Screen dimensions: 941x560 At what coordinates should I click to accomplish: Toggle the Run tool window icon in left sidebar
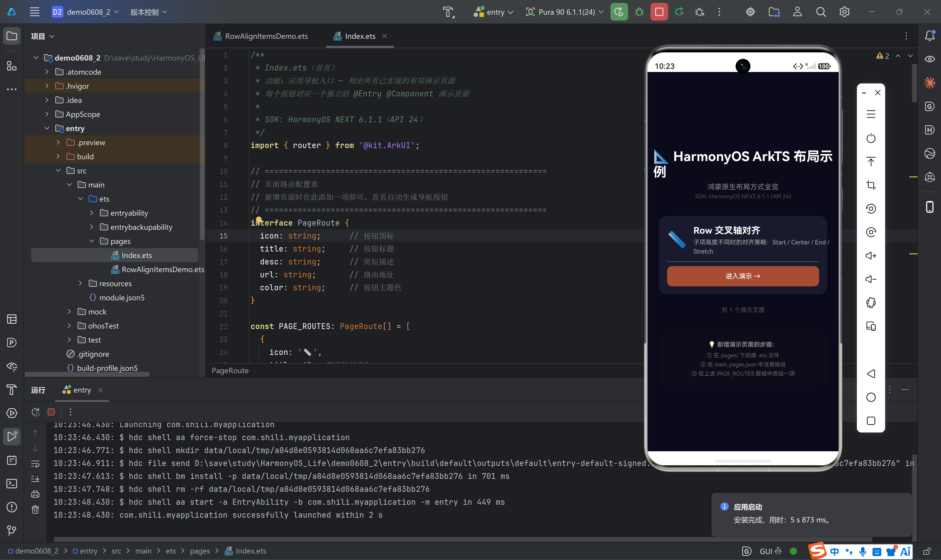12,437
